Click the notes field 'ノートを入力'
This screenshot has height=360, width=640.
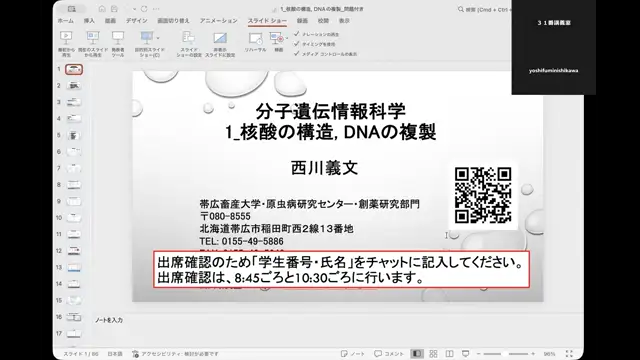coord(109,320)
